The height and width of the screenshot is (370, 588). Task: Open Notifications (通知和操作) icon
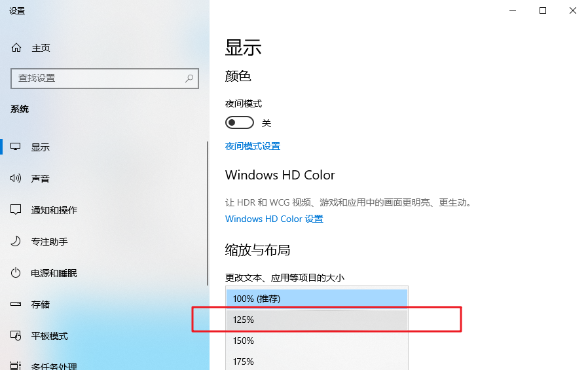(16, 210)
